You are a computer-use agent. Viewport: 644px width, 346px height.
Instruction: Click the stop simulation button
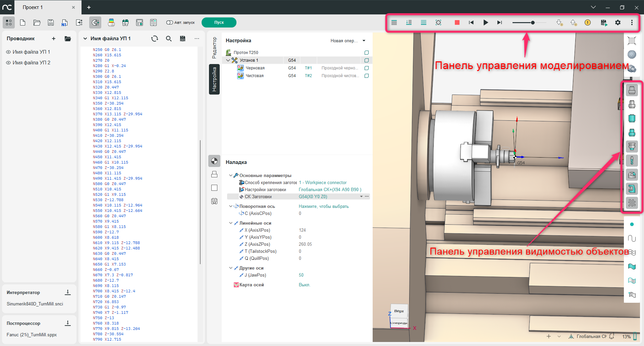pos(457,22)
